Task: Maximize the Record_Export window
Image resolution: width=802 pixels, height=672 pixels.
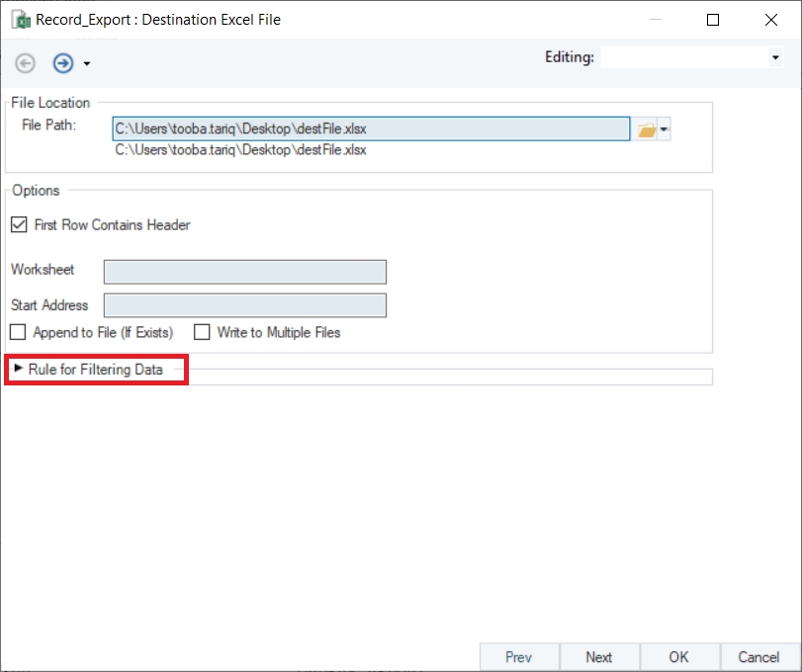Action: (x=713, y=20)
